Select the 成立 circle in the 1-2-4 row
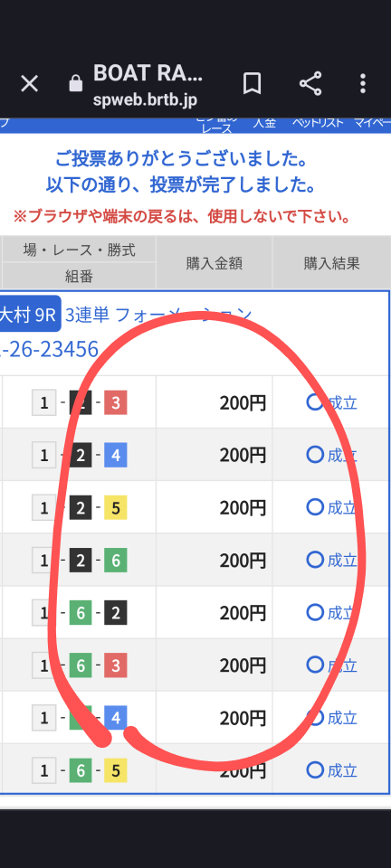Viewport: 391px width, 868px height. coord(315,455)
